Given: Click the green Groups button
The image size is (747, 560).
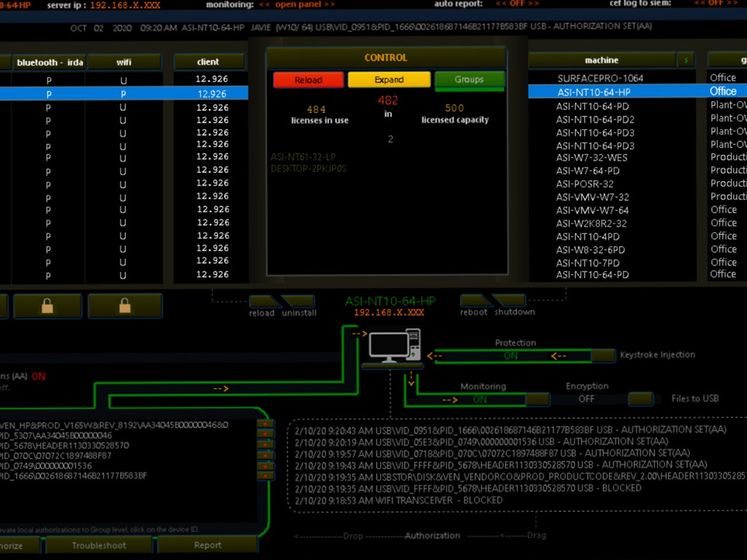Looking at the screenshot, I should pyautogui.click(x=469, y=79).
